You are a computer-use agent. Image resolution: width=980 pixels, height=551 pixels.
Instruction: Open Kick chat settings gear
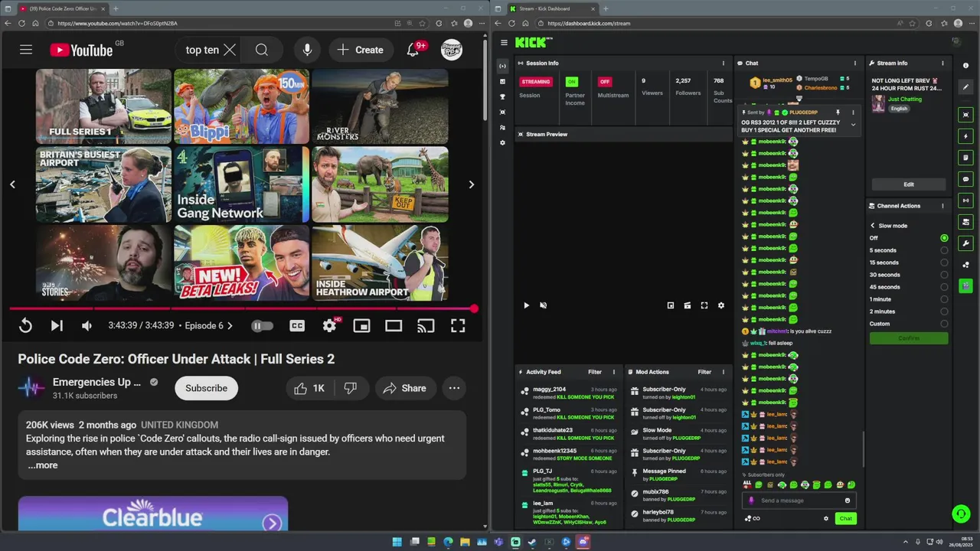(x=825, y=519)
